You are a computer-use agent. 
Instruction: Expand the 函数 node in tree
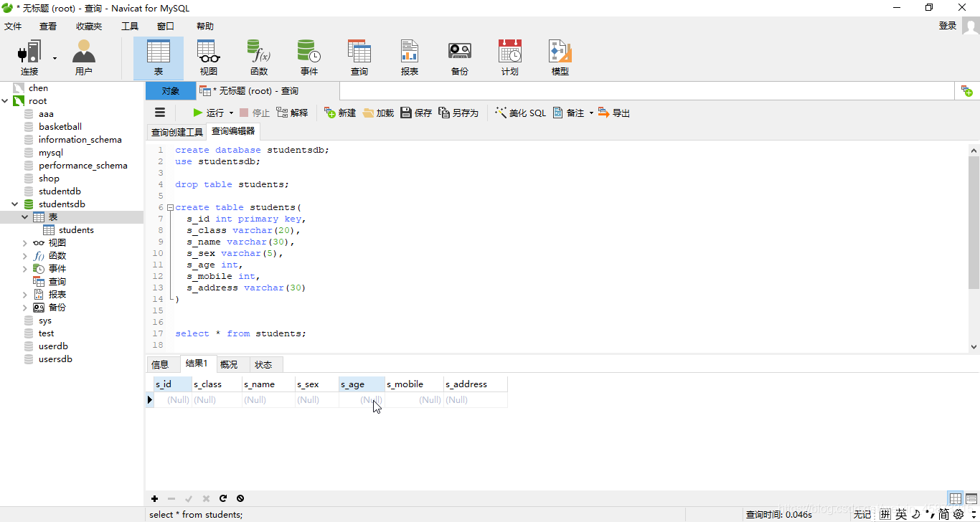25,256
